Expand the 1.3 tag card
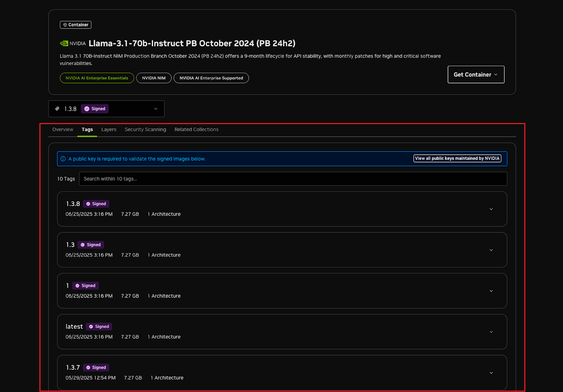Screen dimensions: 563x392 tap(491, 250)
